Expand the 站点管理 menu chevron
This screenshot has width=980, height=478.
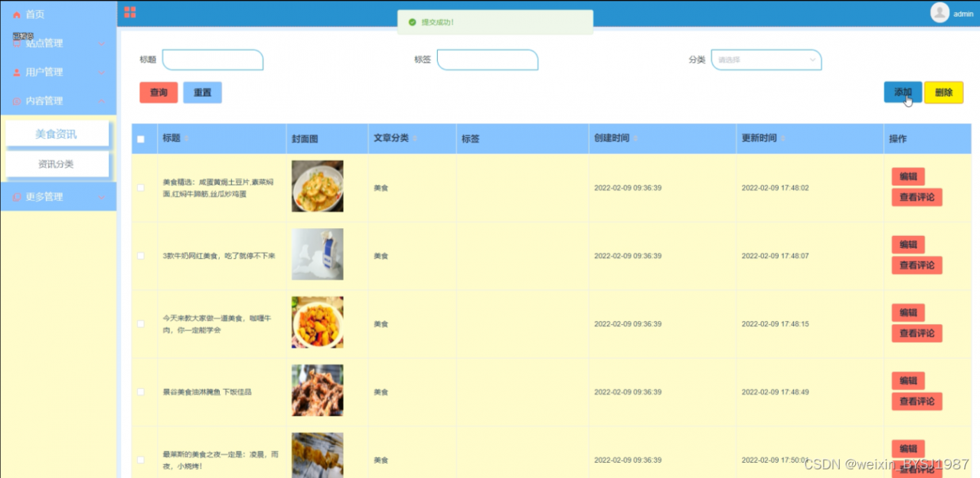(x=101, y=44)
